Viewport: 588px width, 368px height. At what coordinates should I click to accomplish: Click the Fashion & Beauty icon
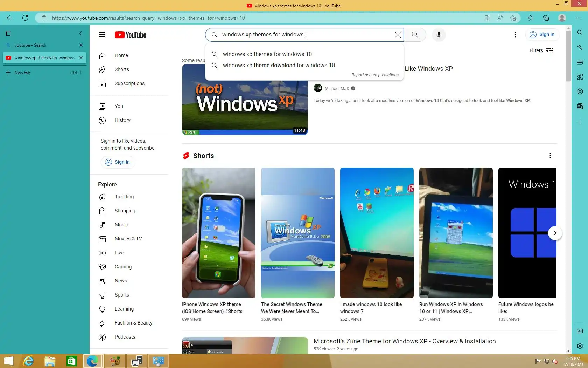point(102,323)
